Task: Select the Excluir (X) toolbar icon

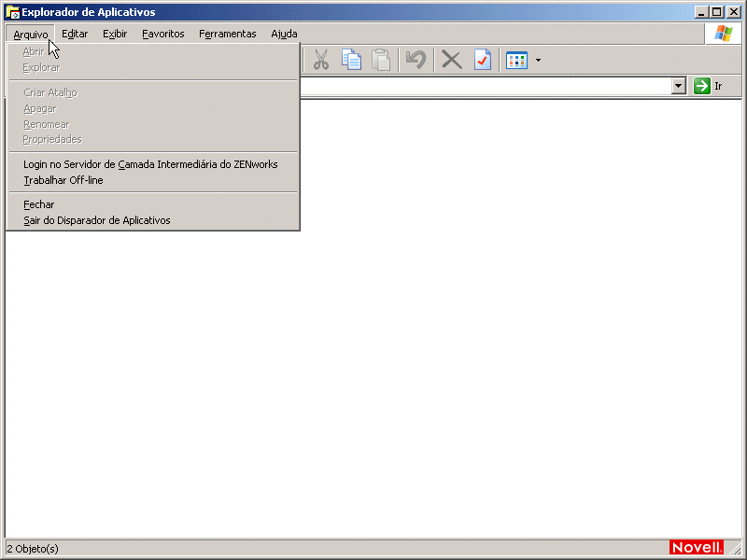Action: 451,60
